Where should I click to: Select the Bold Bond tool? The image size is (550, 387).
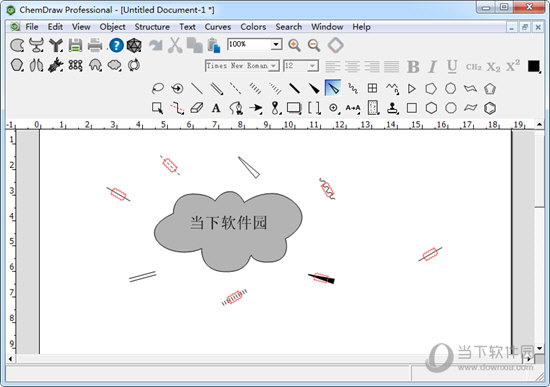(294, 88)
